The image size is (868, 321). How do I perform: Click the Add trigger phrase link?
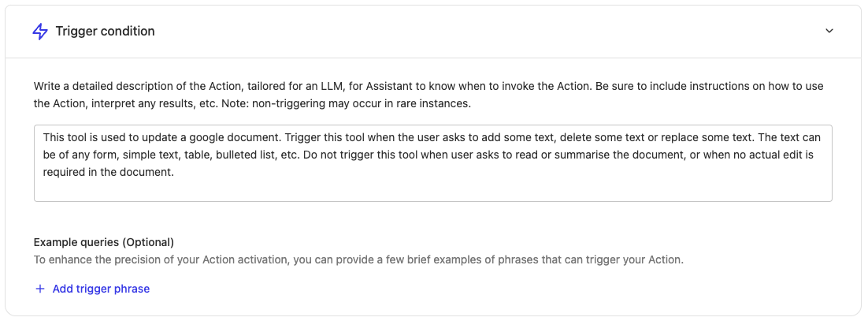point(101,289)
